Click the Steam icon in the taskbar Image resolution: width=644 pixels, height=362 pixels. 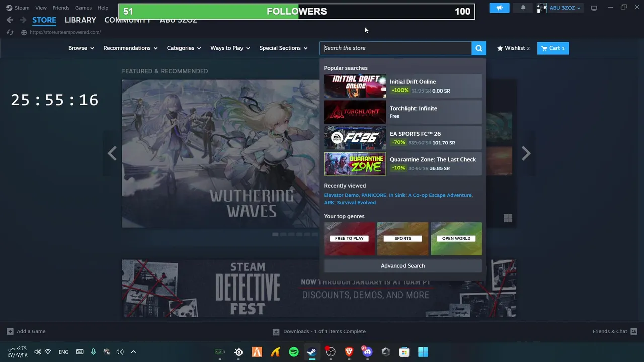click(312, 352)
